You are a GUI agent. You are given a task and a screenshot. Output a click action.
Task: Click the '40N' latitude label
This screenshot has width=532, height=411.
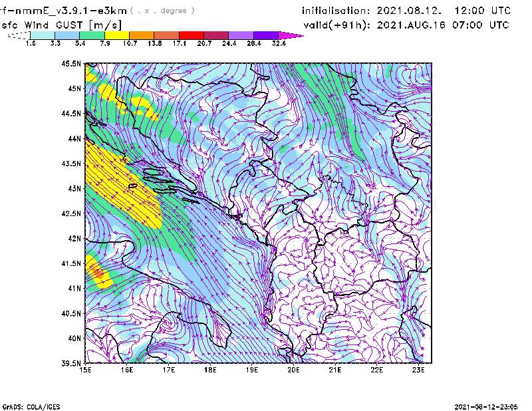[74, 339]
